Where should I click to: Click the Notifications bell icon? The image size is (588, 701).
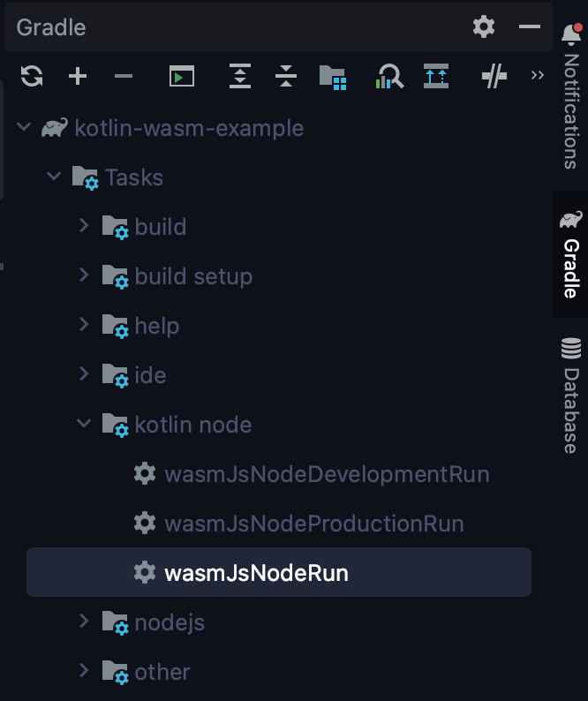[x=571, y=34]
